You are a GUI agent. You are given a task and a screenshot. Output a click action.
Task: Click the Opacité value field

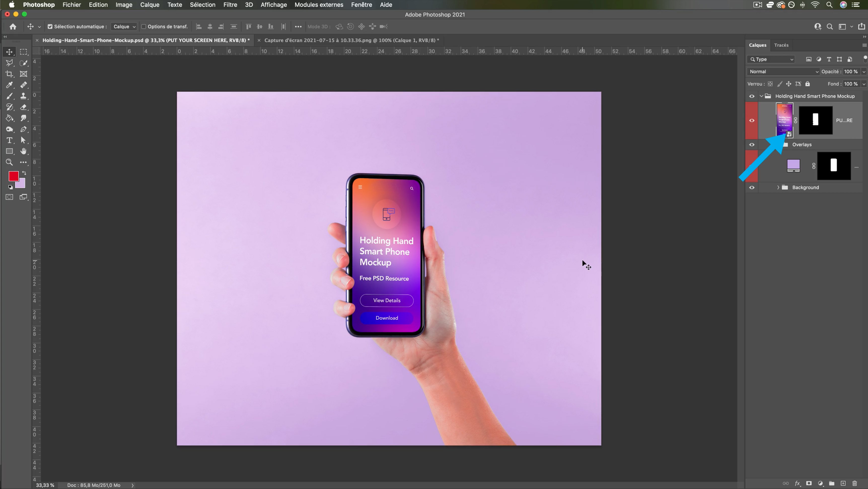pos(851,72)
